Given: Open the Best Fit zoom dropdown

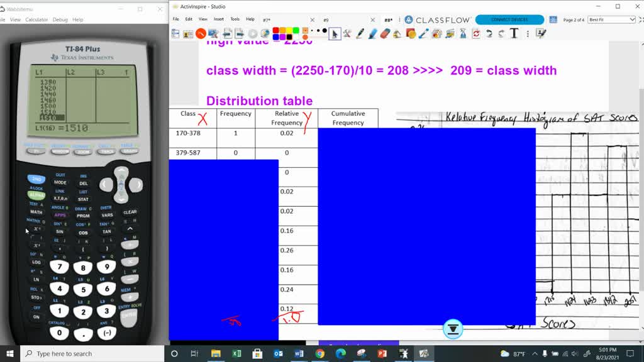Looking at the screenshot, I should point(611,19).
